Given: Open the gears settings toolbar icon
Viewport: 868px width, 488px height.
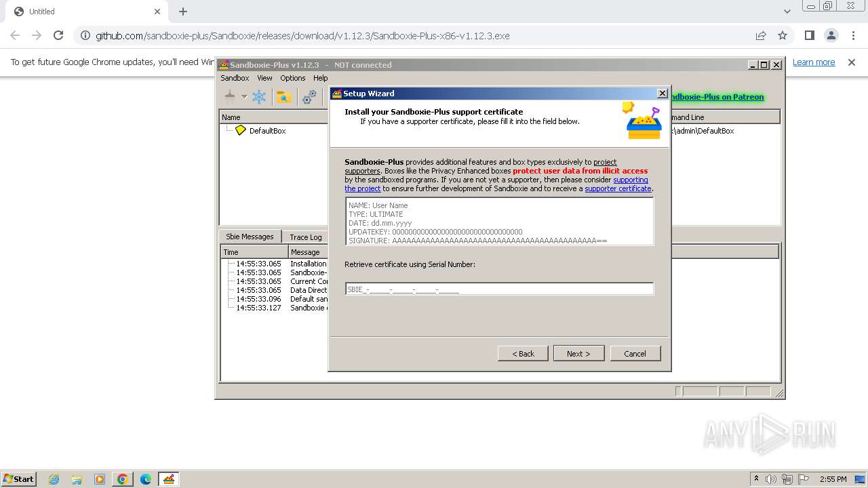Looking at the screenshot, I should pyautogui.click(x=309, y=97).
